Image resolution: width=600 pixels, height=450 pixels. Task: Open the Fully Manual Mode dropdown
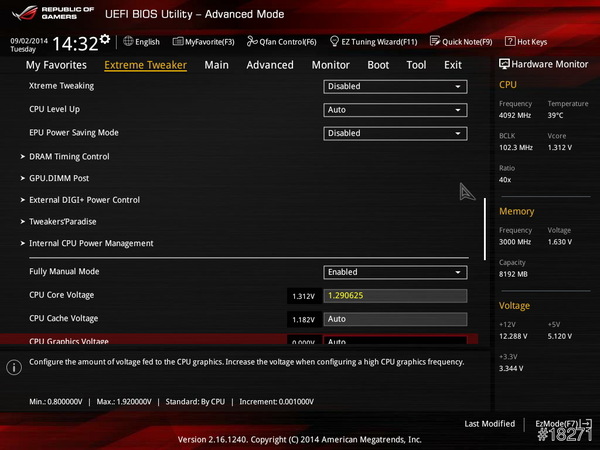click(395, 272)
